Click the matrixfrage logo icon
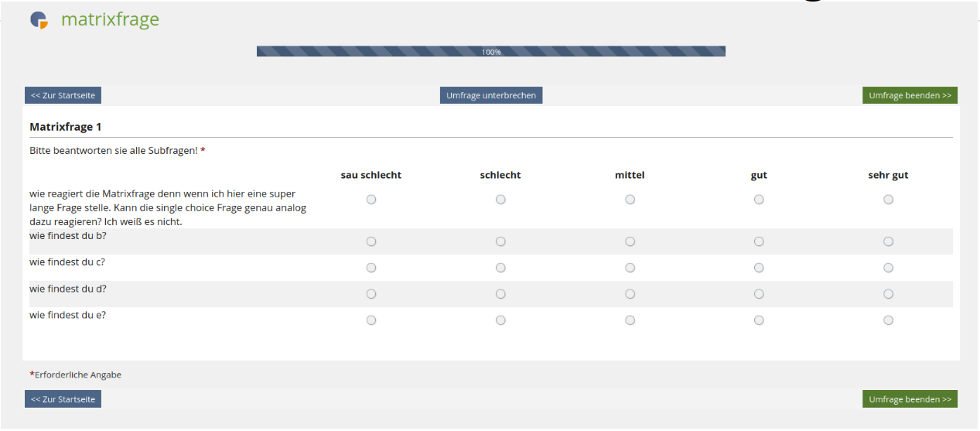The width and height of the screenshot is (980, 431). [x=39, y=20]
